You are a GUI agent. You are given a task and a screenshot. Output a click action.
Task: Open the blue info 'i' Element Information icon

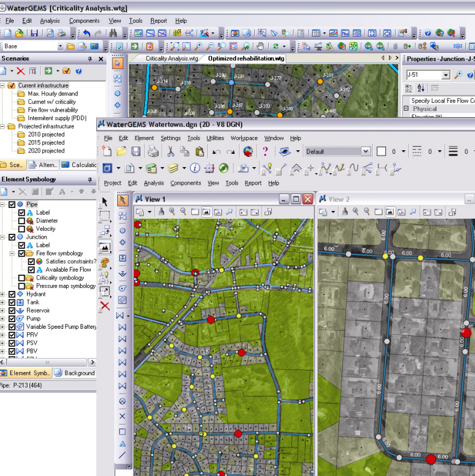coord(195,168)
